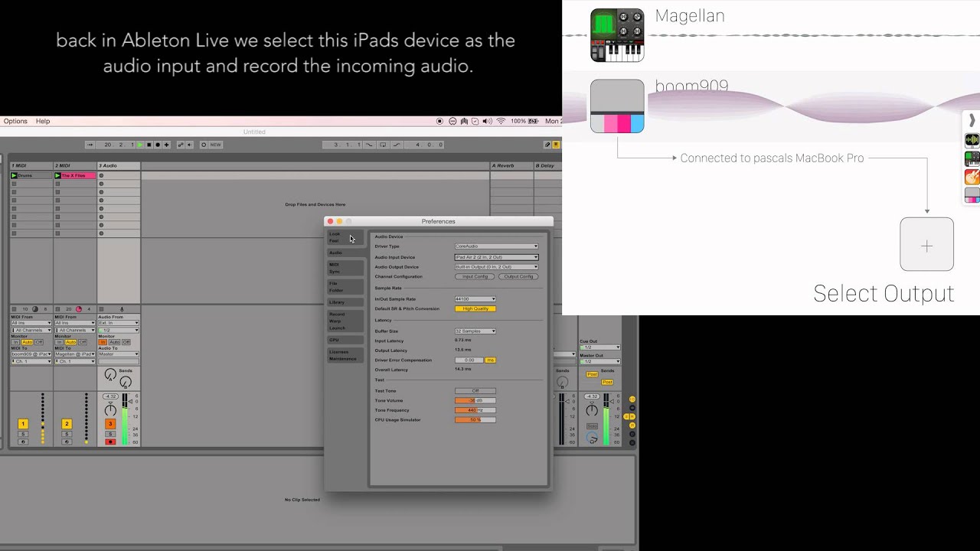Open the Help menu
The width and height of the screenshot is (980, 551).
coord(43,121)
